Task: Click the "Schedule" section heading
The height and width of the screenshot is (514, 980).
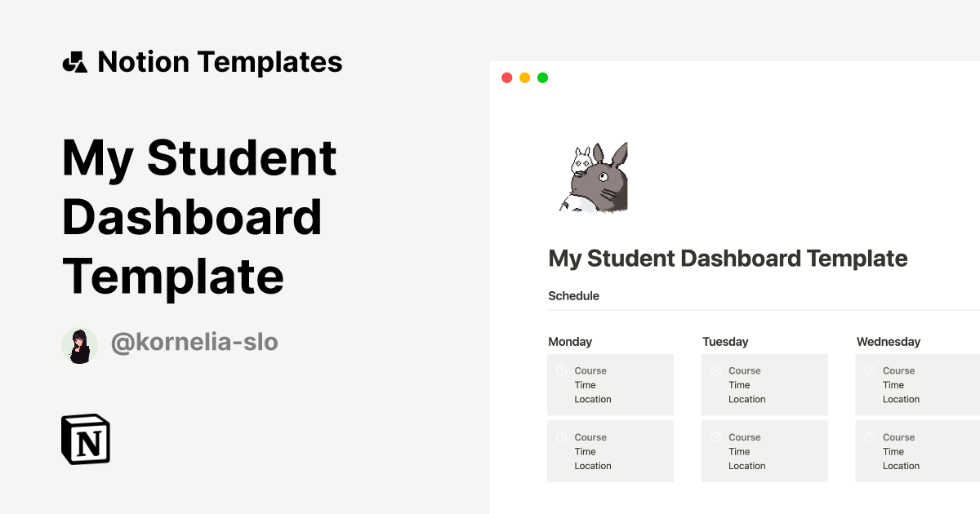Action: click(x=574, y=295)
